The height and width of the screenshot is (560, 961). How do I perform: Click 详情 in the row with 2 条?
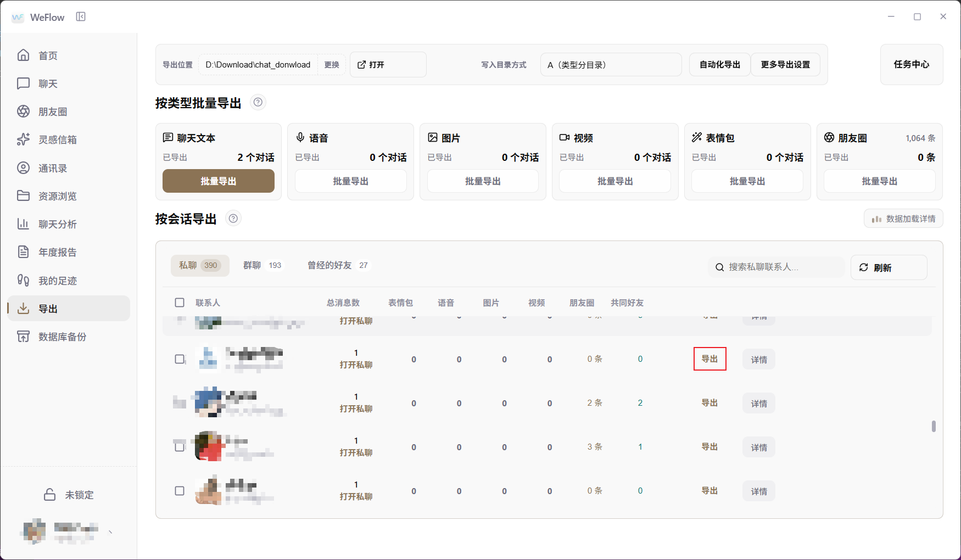point(759,404)
